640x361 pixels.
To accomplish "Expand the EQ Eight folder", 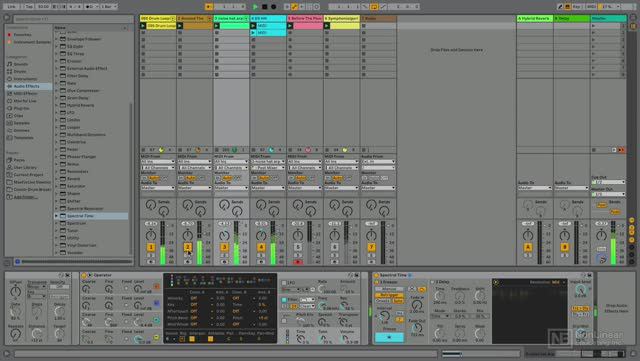I will (57, 47).
